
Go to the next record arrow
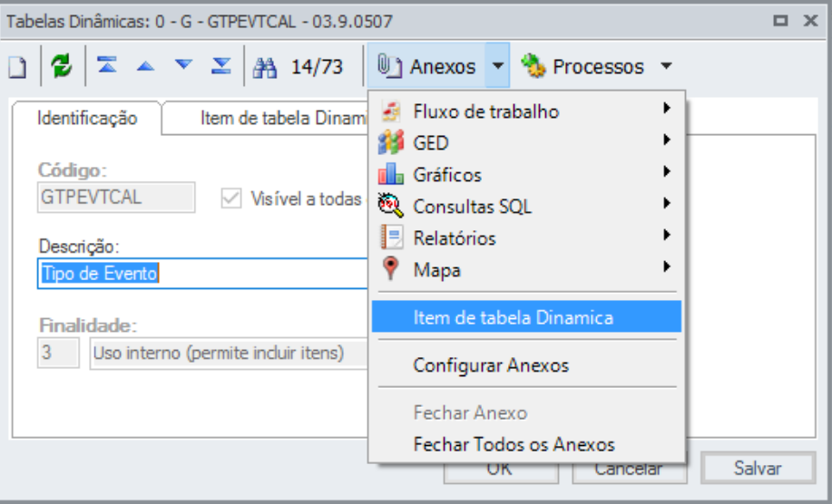(x=183, y=64)
